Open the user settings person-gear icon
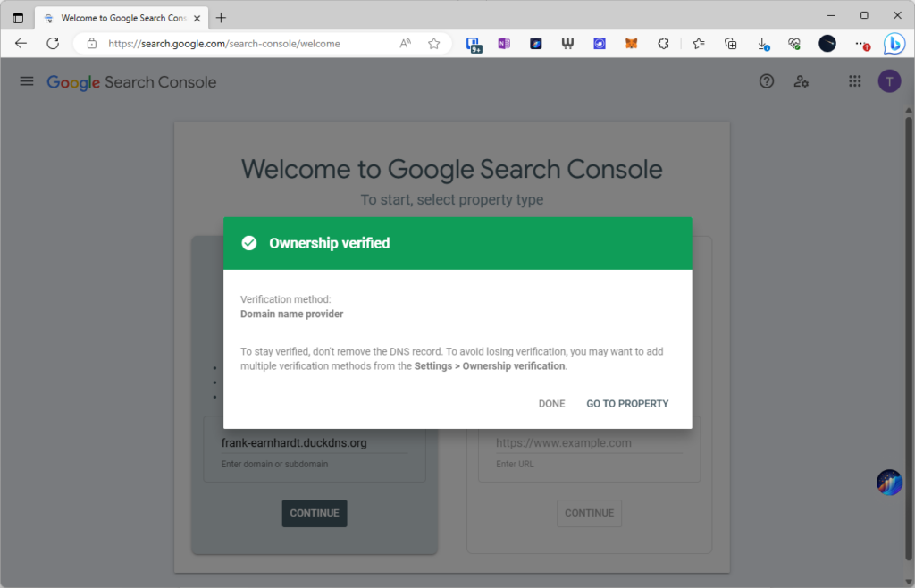 pos(801,81)
